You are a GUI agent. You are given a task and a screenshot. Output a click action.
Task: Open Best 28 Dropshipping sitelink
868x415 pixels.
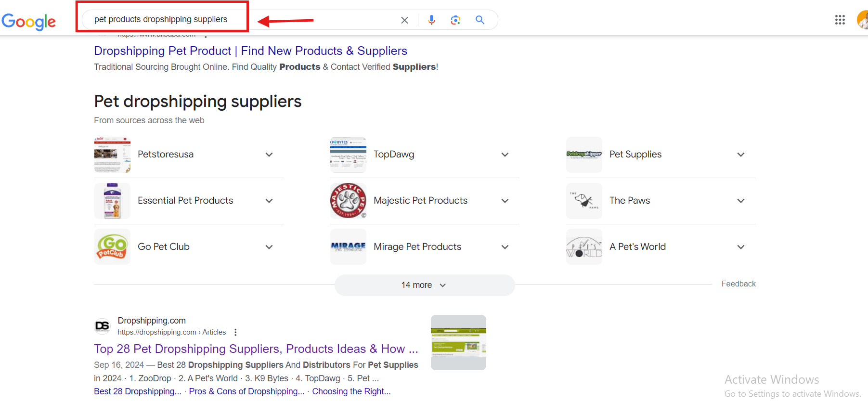[x=138, y=391]
